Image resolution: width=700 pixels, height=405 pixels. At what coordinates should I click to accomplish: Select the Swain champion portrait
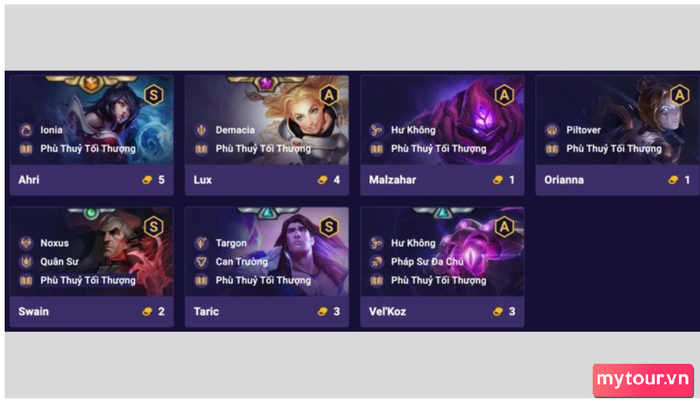92,251
